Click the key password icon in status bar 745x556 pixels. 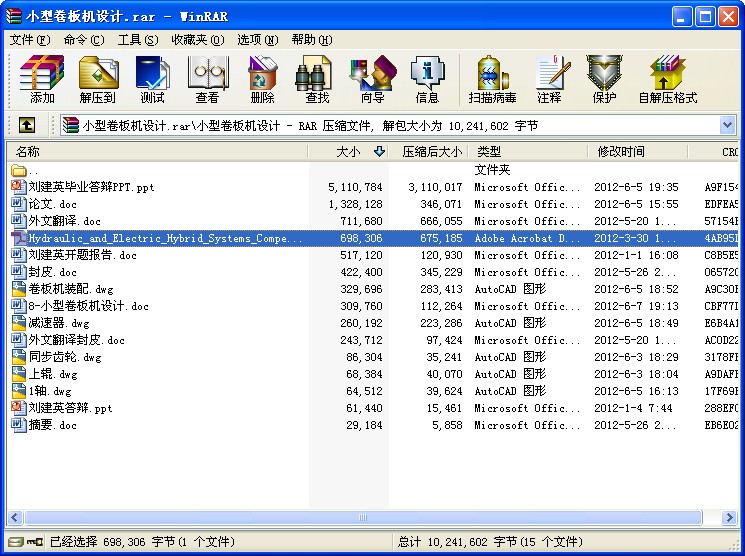tap(35, 542)
